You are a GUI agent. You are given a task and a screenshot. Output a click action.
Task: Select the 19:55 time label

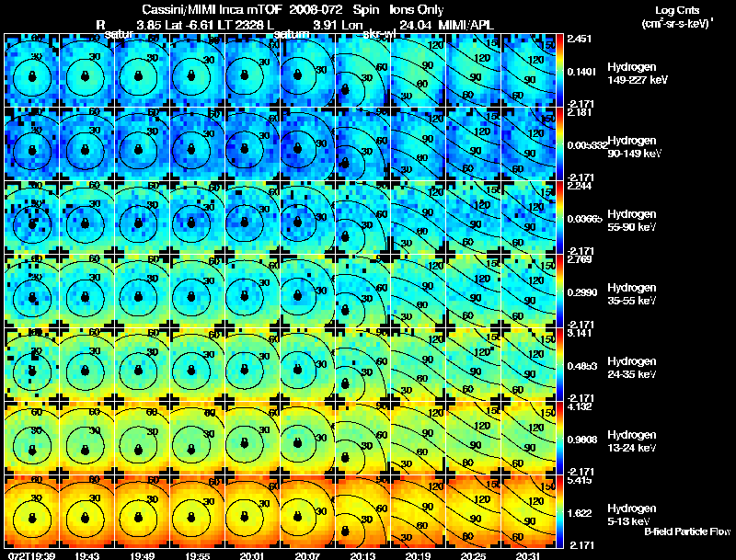click(198, 555)
